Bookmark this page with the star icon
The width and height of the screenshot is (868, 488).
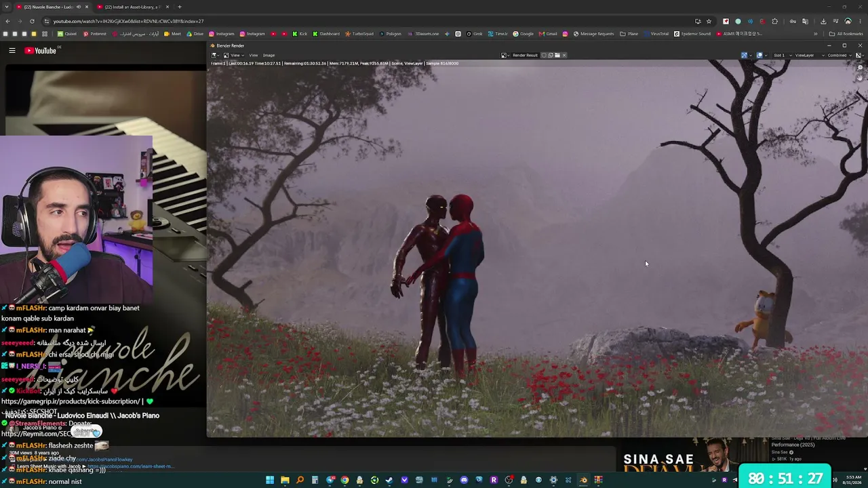[x=709, y=21]
